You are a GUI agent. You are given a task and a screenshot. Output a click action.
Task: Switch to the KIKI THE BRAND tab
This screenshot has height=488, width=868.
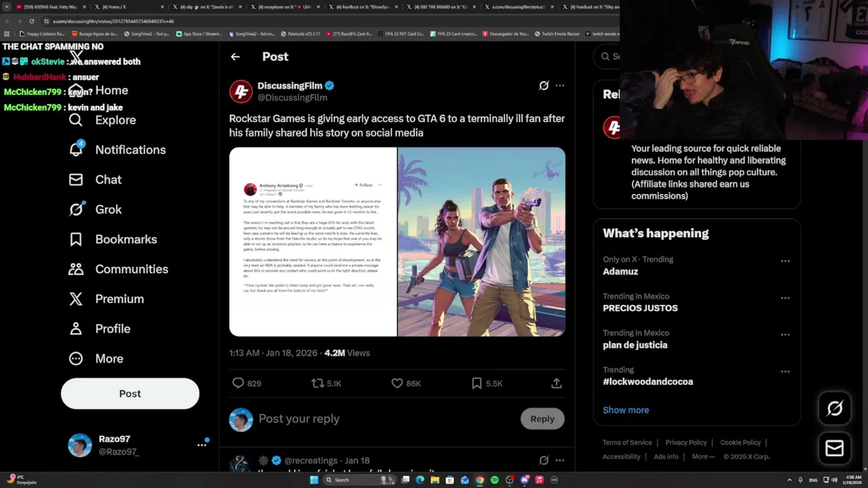pos(439,7)
